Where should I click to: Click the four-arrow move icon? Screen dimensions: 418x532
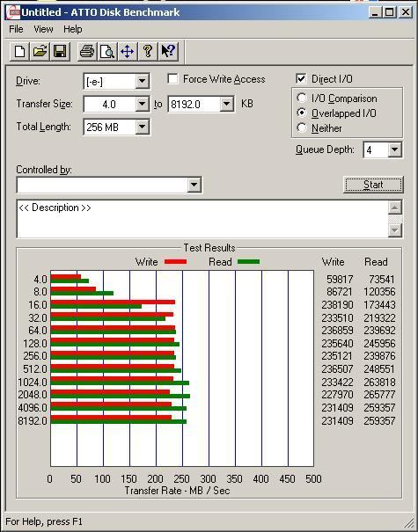128,52
